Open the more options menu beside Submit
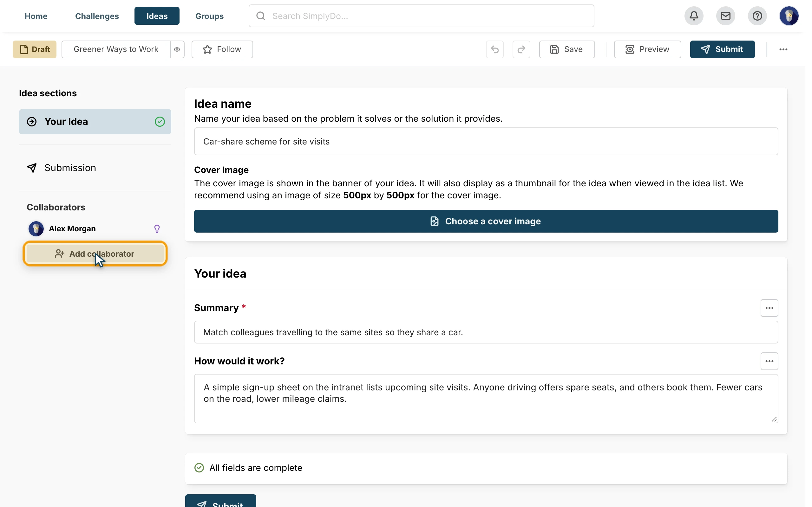Screen dimensions: 812x507 coord(783,49)
